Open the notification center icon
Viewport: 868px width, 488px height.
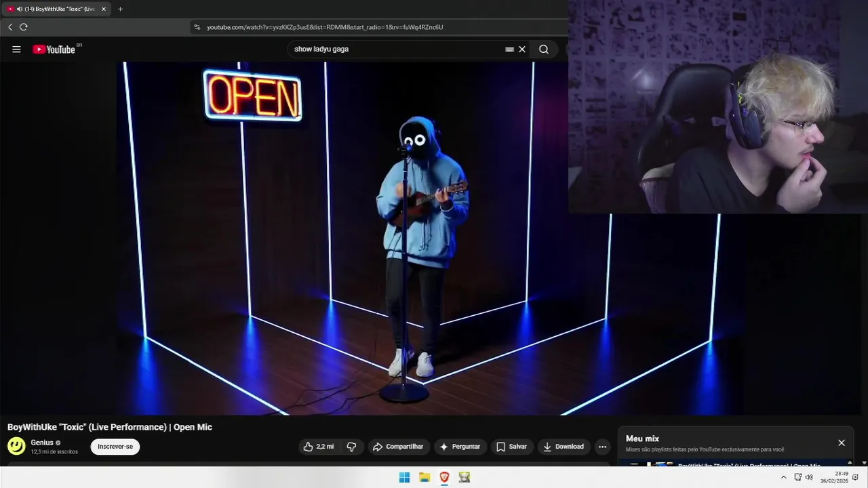pos(856,477)
